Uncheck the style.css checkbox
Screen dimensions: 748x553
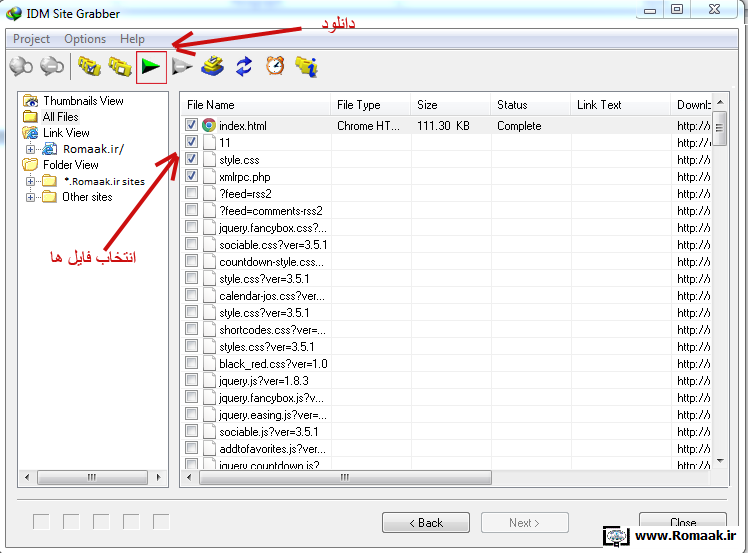click(x=191, y=158)
